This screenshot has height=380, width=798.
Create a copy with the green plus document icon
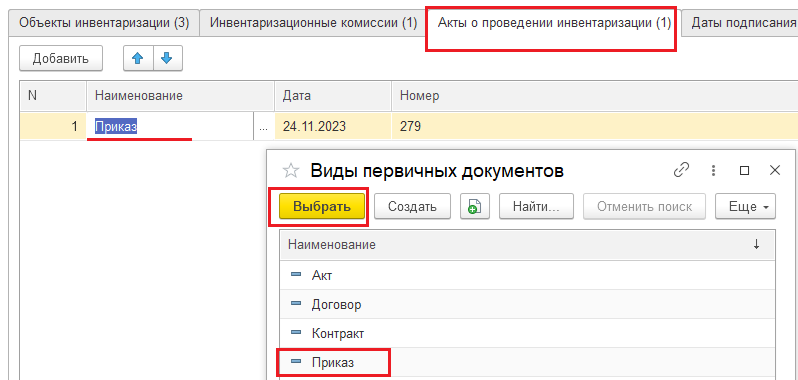click(x=474, y=207)
